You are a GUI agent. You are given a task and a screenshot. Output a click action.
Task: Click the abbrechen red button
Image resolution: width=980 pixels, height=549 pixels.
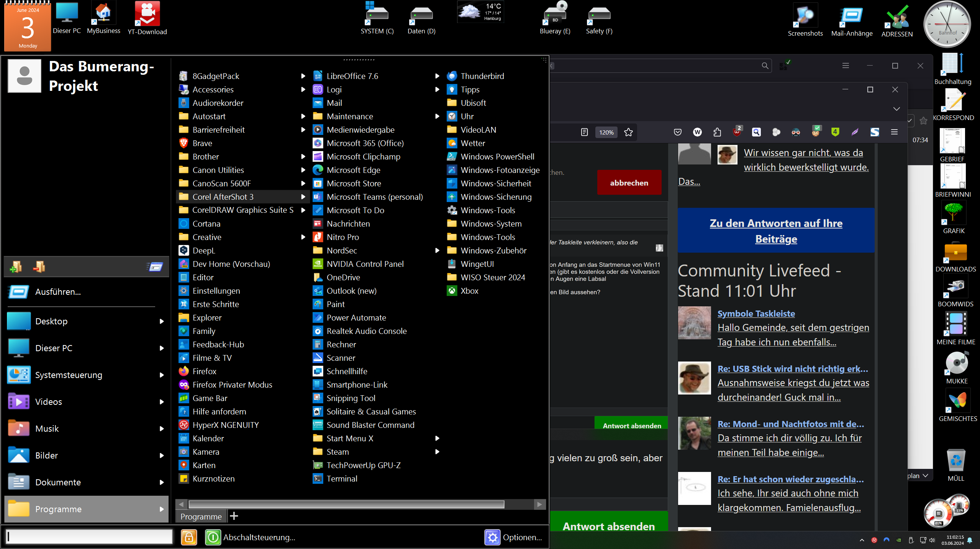pyautogui.click(x=629, y=182)
